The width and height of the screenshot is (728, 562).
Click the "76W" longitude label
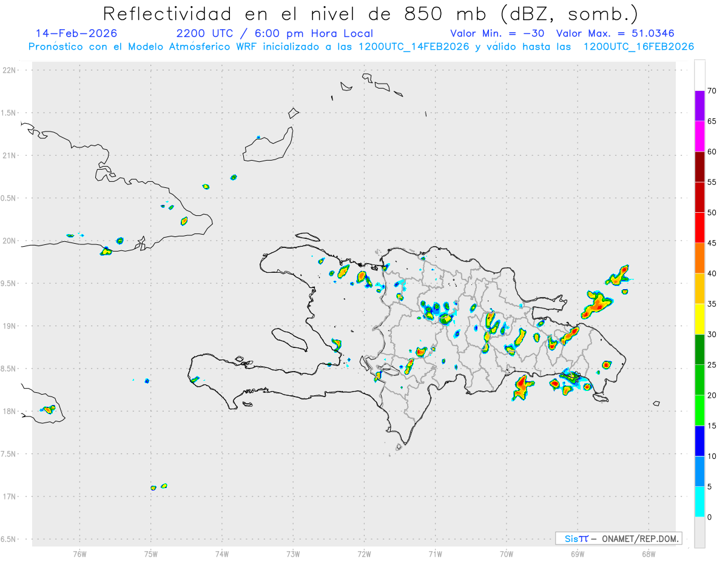point(79,554)
